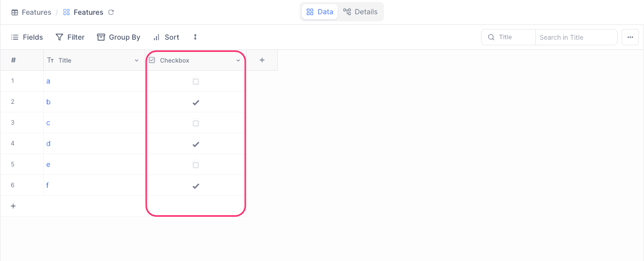Uncheck the checkbox in row f
The height and width of the screenshot is (261, 644).
(196, 186)
